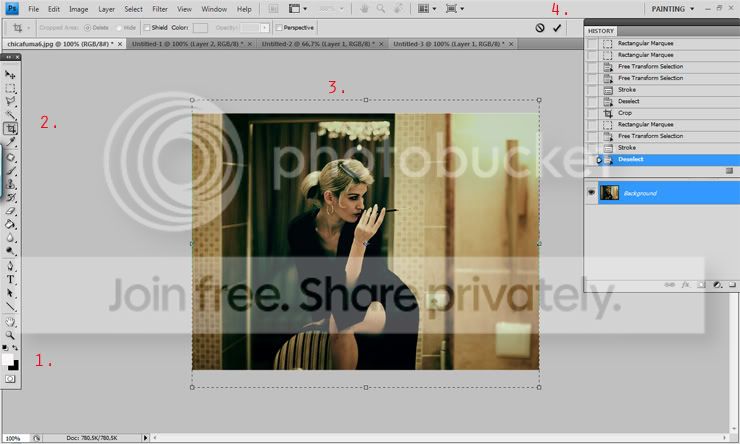
Task: Click the foreground color swatch
Action: (x=8, y=359)
